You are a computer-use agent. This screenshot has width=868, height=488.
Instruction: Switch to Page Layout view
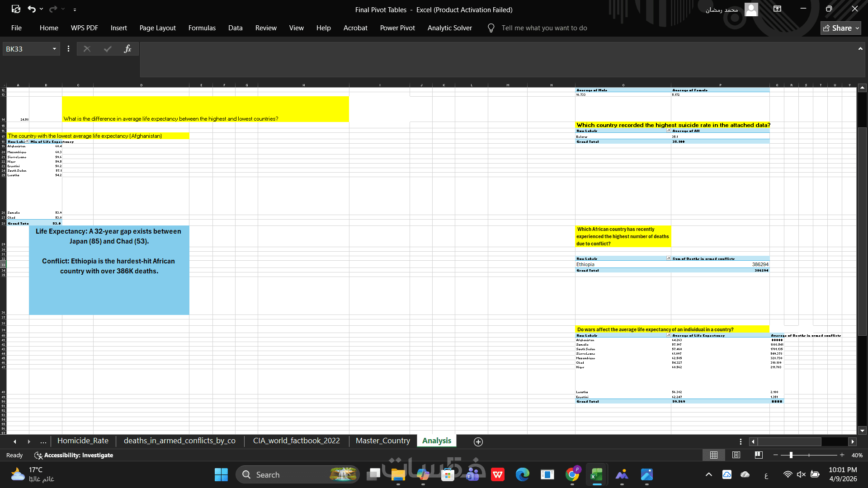736,455
